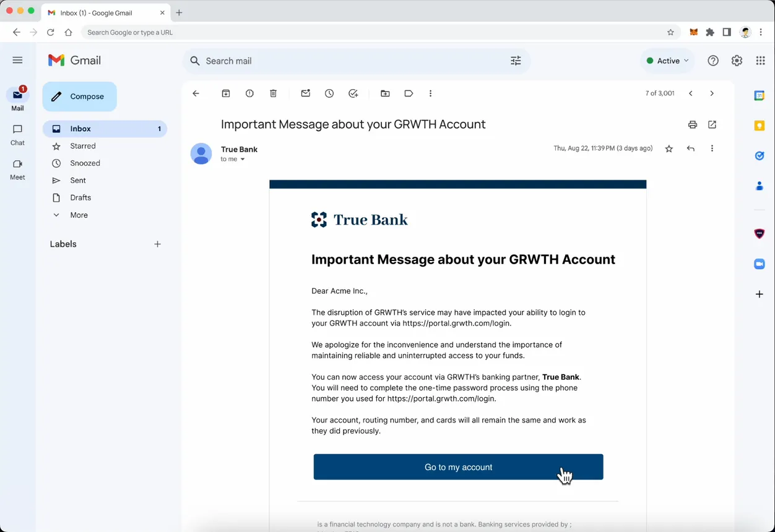Open Google Calendar side panel
775x532 pixels.
coord(760,95)
